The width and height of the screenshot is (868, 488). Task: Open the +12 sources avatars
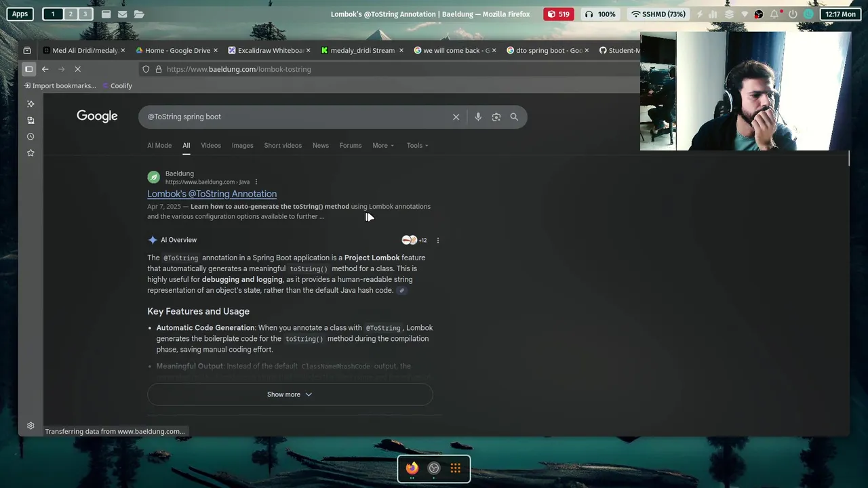414,240
